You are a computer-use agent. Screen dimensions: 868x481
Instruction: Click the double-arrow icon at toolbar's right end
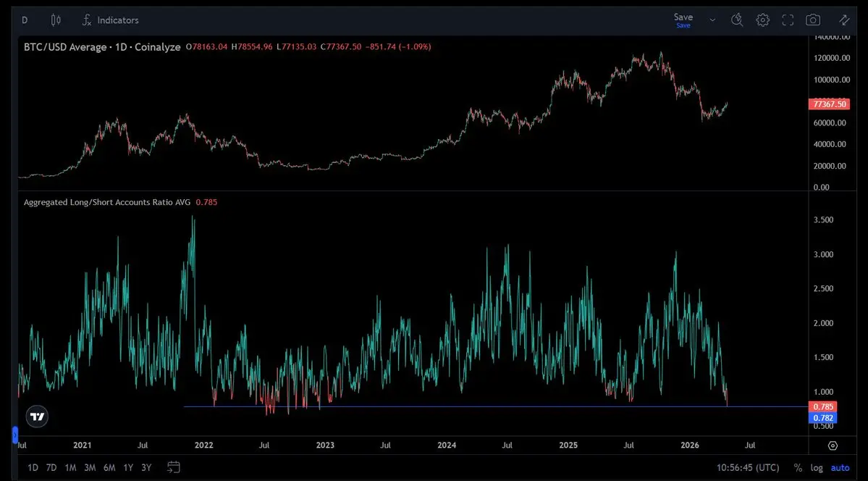point(844,20)
